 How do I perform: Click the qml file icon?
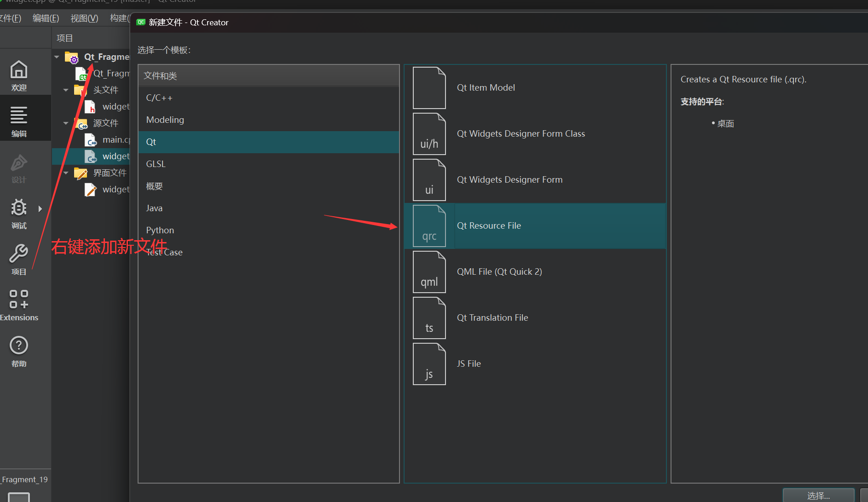coord(429,272)
